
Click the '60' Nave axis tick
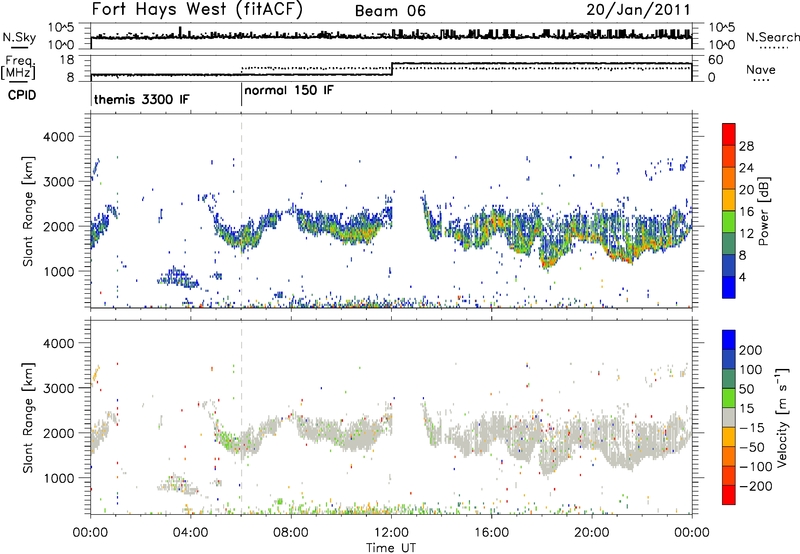(716, 60)
